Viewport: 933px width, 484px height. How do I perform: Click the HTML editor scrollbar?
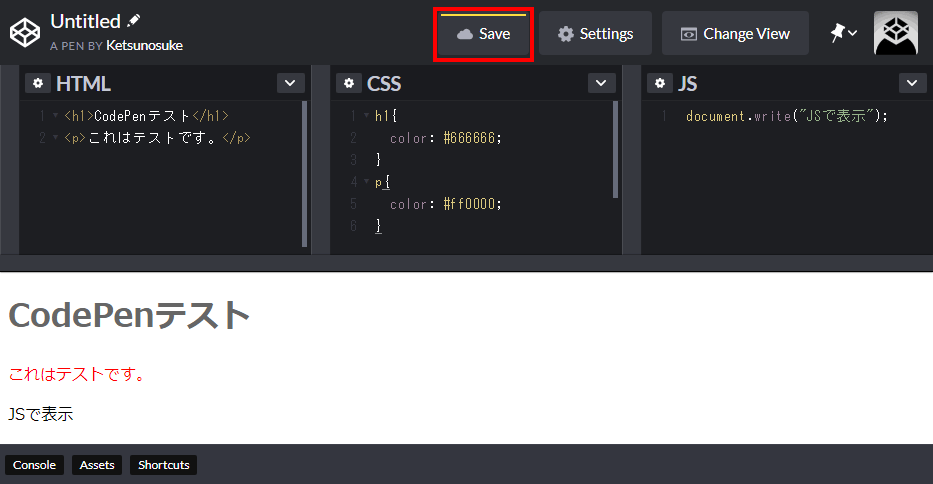click(305, 174)
